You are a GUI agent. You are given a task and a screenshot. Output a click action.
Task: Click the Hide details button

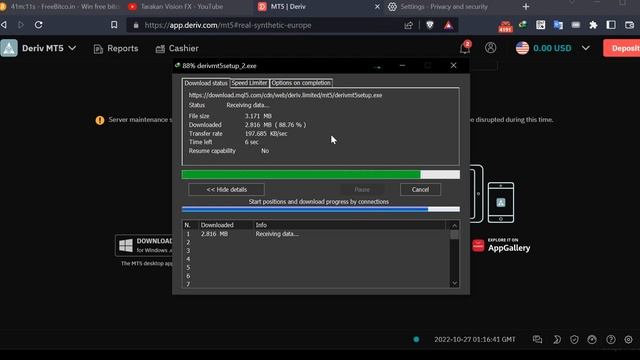tap(227, 189)
